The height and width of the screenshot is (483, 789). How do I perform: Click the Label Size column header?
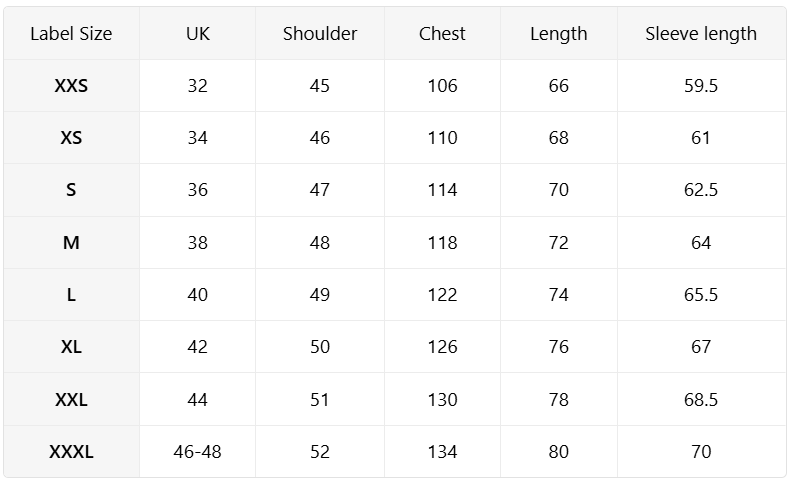[x=71, y=33]
